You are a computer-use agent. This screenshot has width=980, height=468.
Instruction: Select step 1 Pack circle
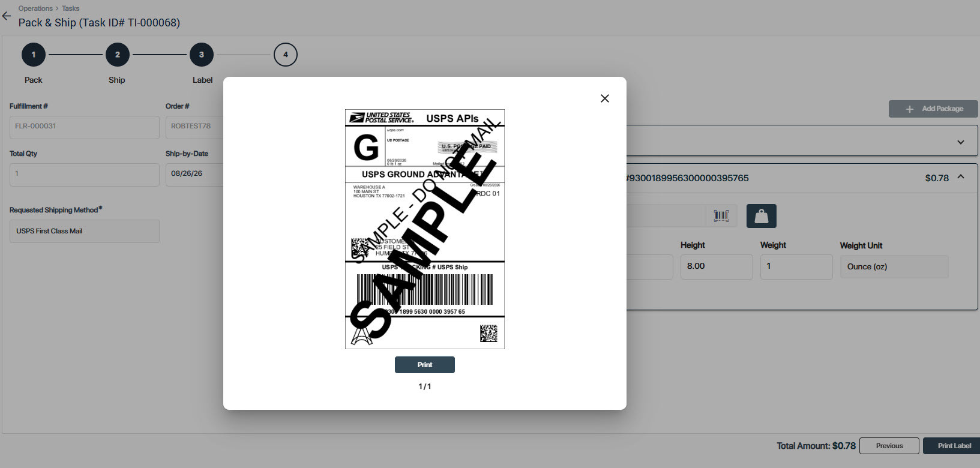34,55
